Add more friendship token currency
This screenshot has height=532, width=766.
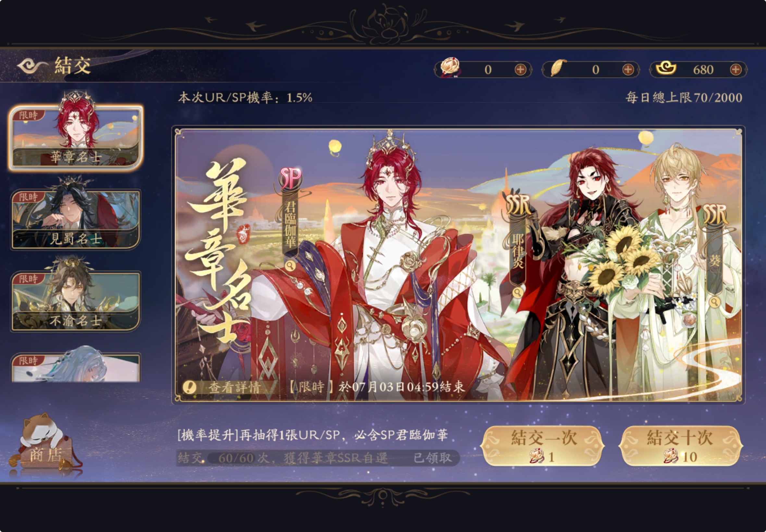[521, 70]
